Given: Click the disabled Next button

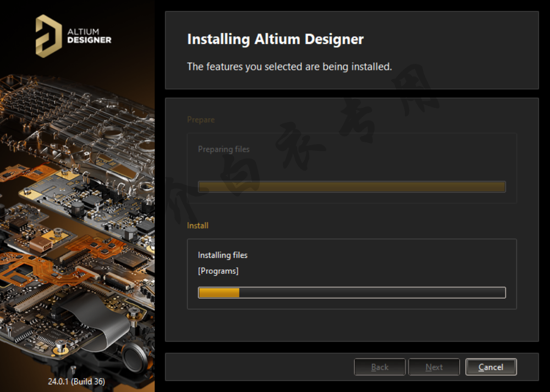Looking at the screenshot, I should pyautogui.click(x=434, y=367).
